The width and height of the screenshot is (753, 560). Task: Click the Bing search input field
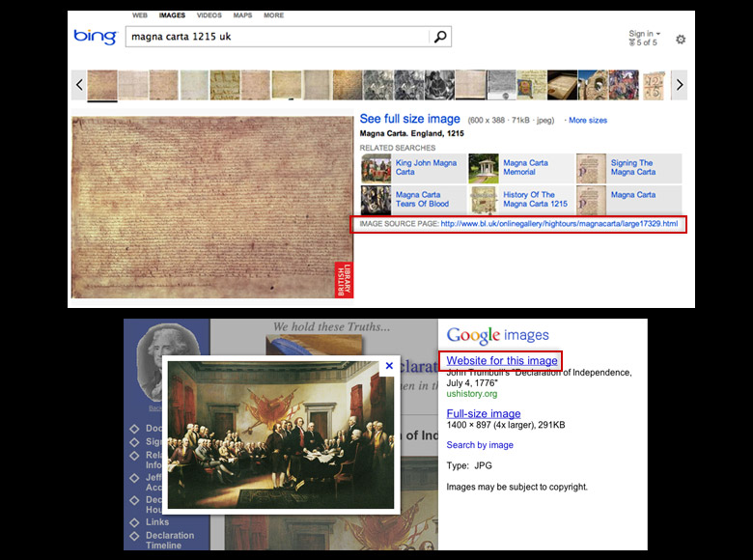pyautogui.click(x=276, y=38)
